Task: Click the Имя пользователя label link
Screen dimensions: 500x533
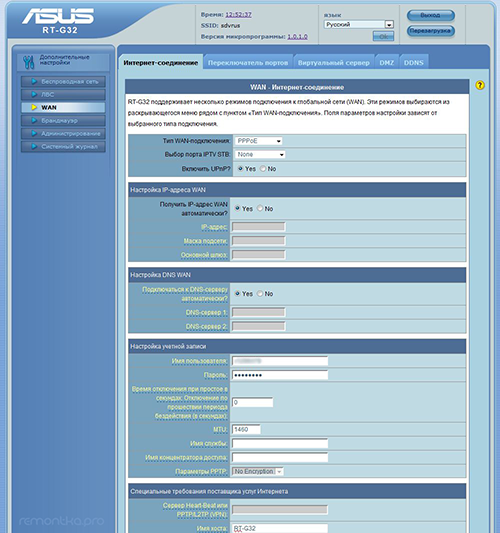Action: coord(200,361)
